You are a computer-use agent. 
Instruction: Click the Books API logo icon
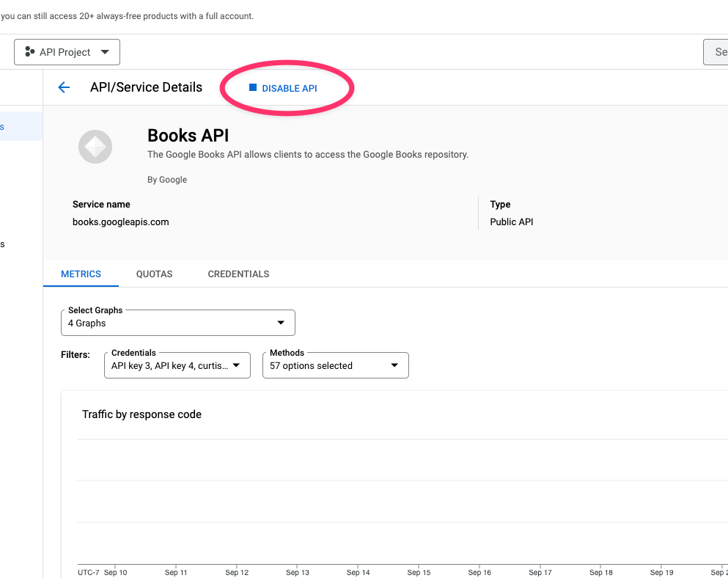pos(95,147)
